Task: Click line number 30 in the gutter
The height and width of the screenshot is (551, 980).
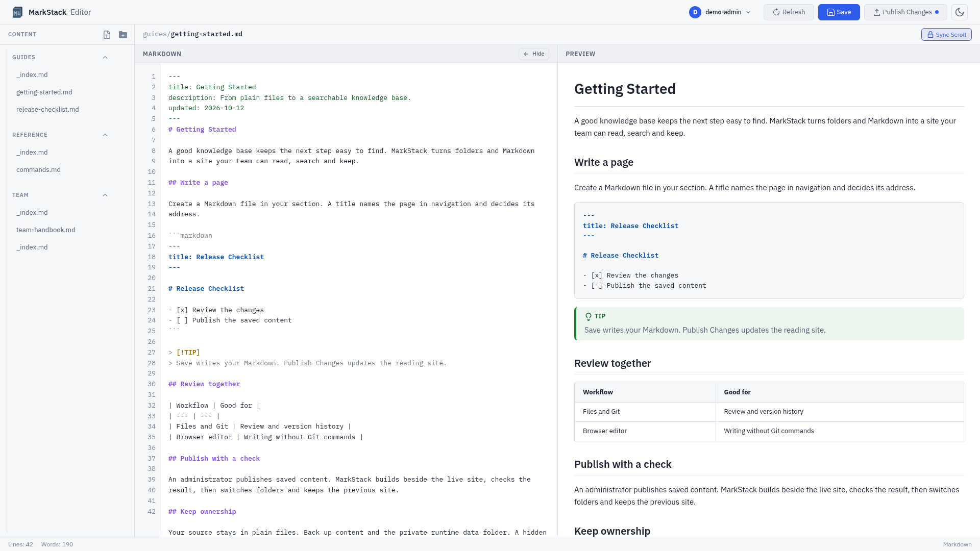Action: [x=152, y=384]
